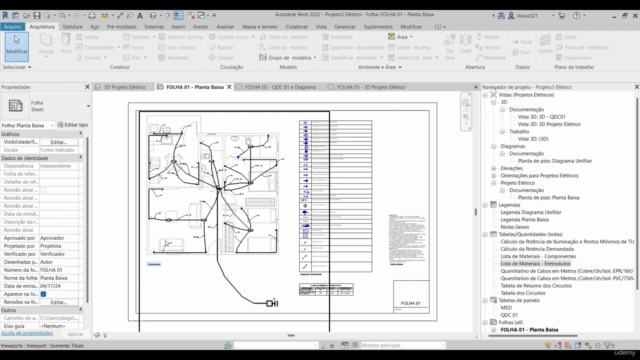Screen dimensions: 640x360
Task: Click the Por face opening tool
Action: (450, 46)
